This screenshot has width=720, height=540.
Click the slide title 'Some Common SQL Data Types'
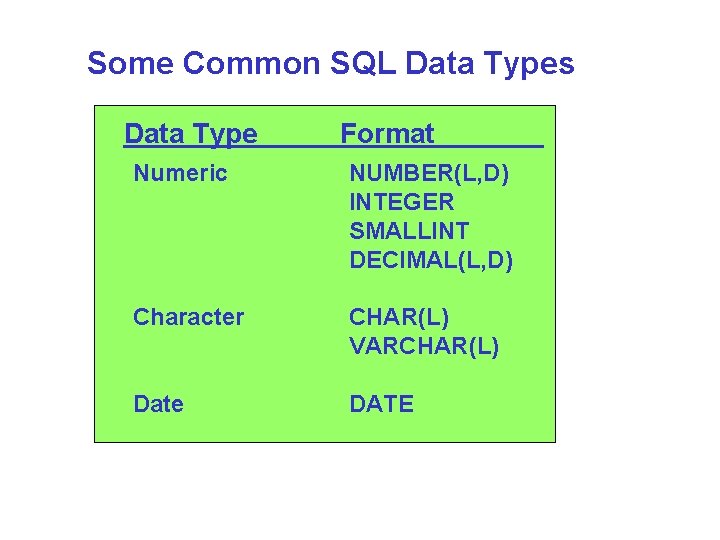point(330,64)
